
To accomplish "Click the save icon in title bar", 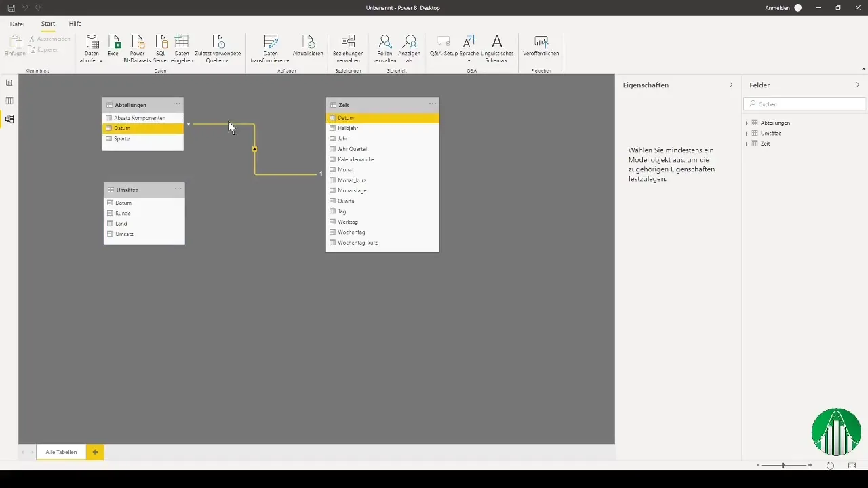I will 11,7.
